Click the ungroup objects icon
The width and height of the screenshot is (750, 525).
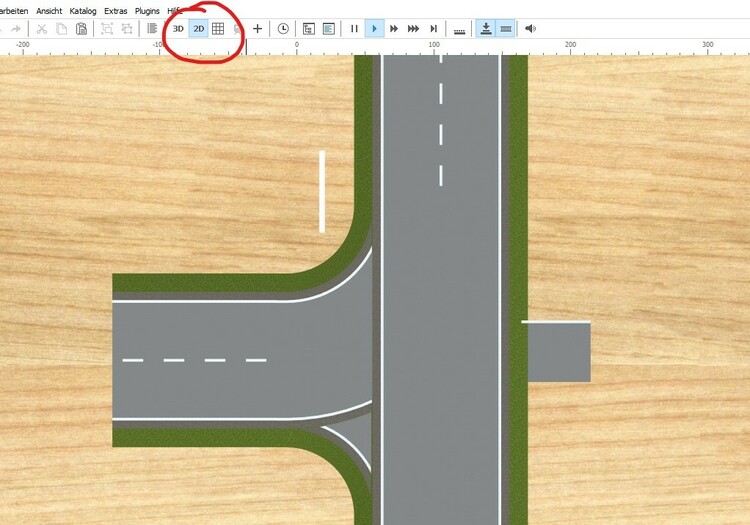127,29
